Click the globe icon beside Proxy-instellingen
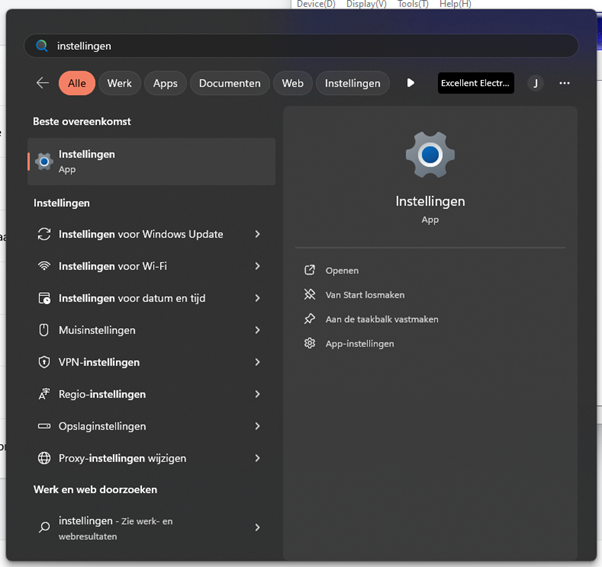Screen dimensions: 602x567 pyautogui.click(x=44, y=458)
